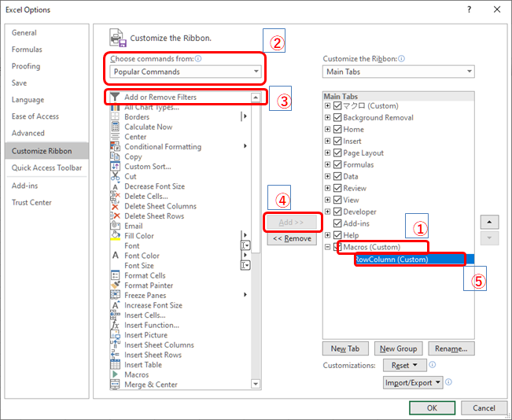Click the Font Color icon
512x420 pixels.
pos(115,256)
